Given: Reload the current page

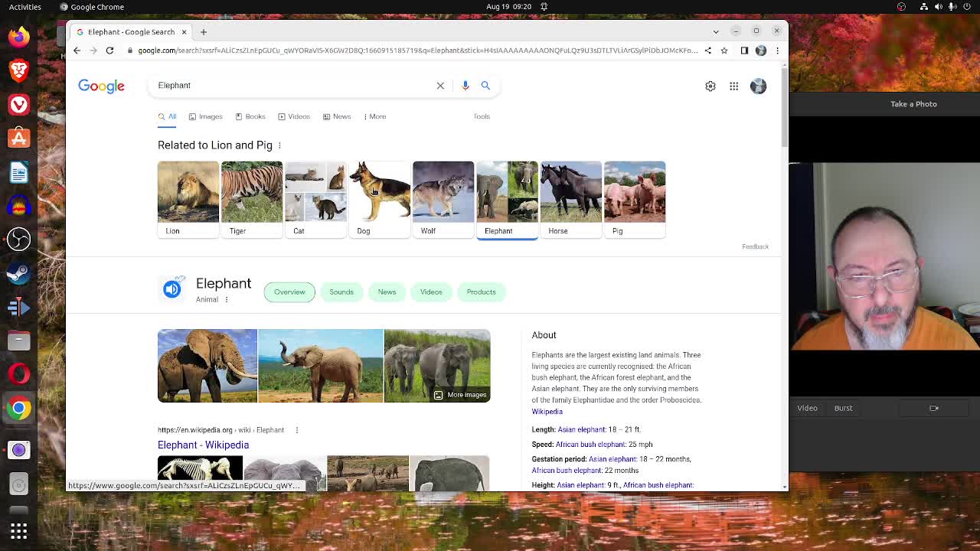Looking at the screenshot, I should (x=109, y=51).
